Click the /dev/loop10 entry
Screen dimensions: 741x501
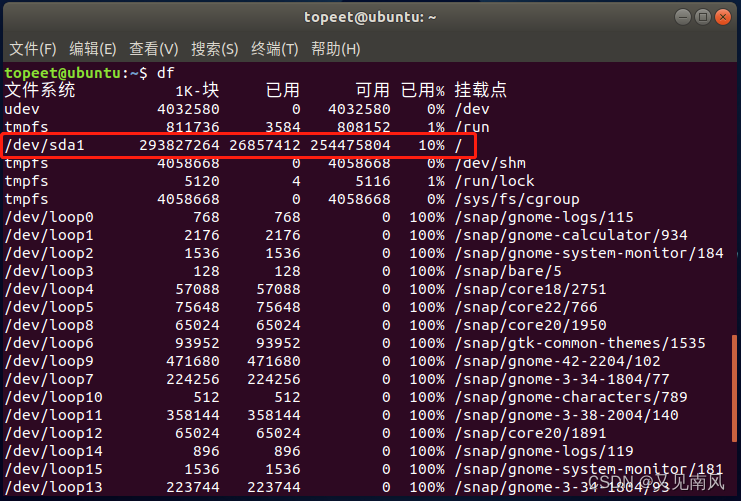tap(53, 397)
